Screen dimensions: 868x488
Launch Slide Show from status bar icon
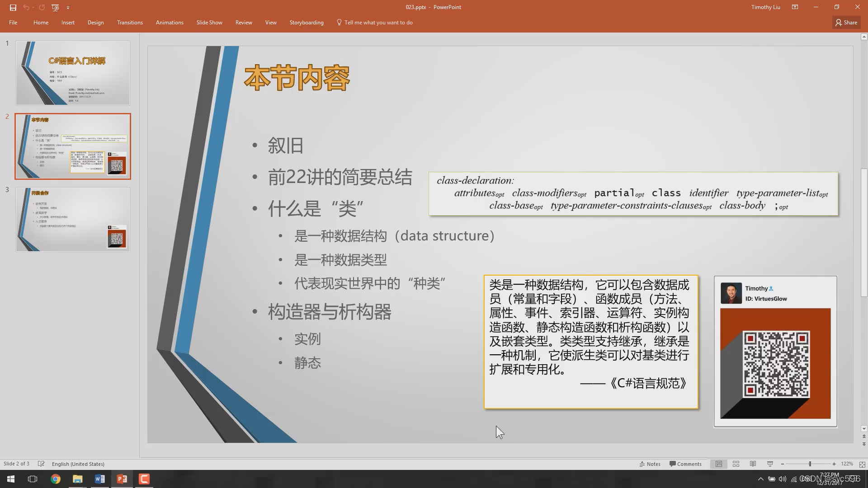(x=770, y=464)
